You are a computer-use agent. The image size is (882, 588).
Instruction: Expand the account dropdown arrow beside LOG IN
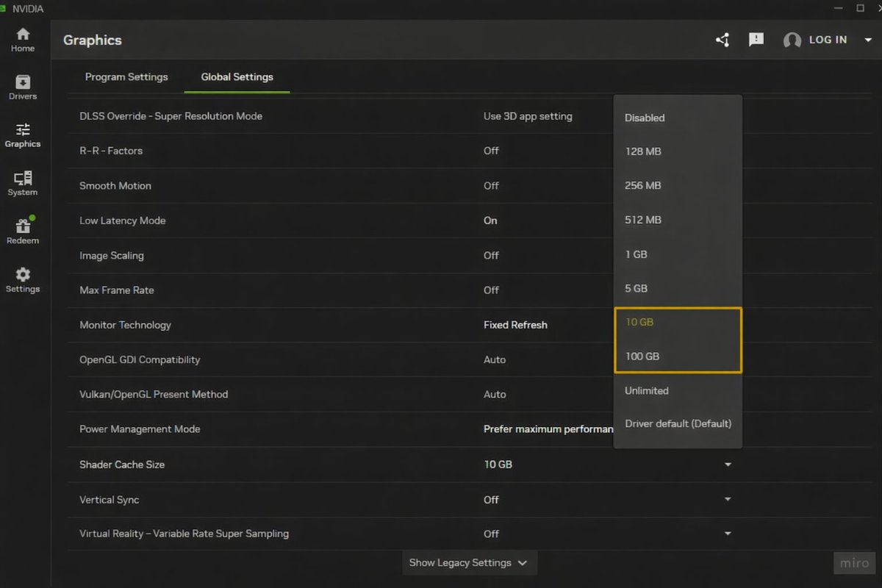pyautogui.click(x=867, y=40)
